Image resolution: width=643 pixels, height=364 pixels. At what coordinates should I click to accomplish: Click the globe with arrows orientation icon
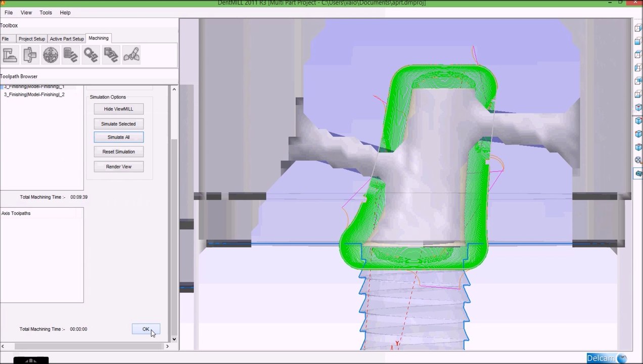point(51,55)
